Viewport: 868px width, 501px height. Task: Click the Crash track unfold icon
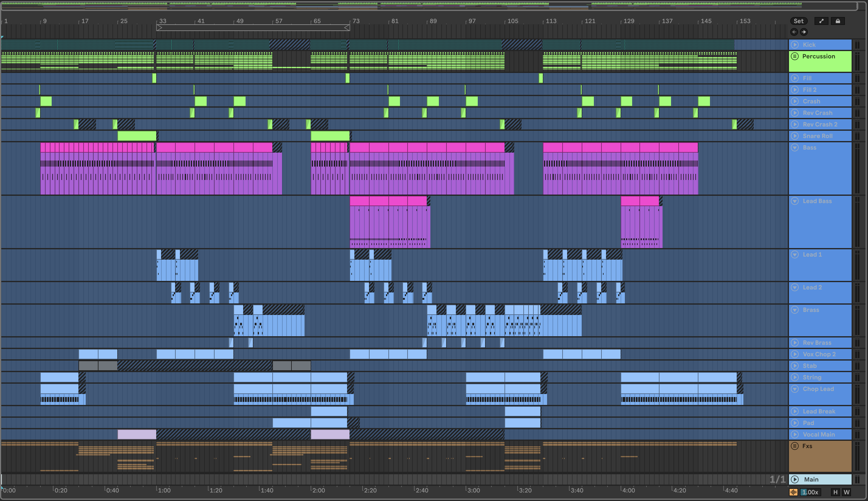tap(795, 101)
